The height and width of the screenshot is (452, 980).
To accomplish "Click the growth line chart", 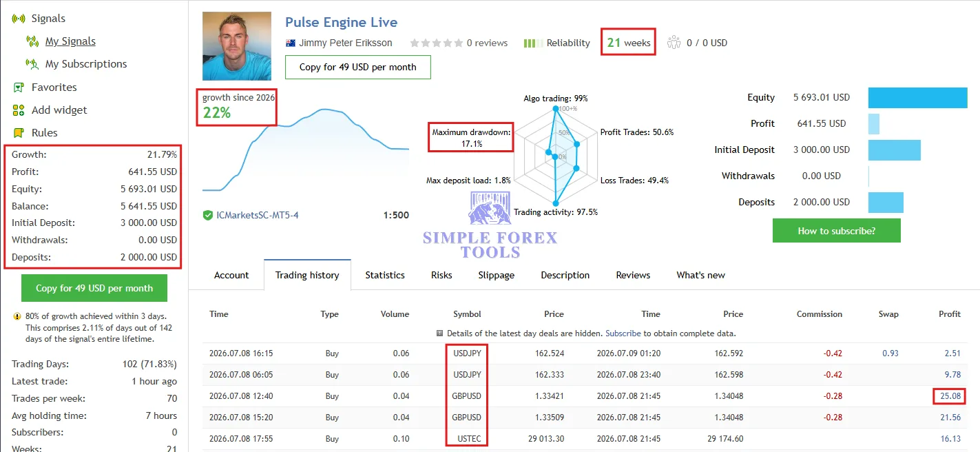I will (306, 149).
